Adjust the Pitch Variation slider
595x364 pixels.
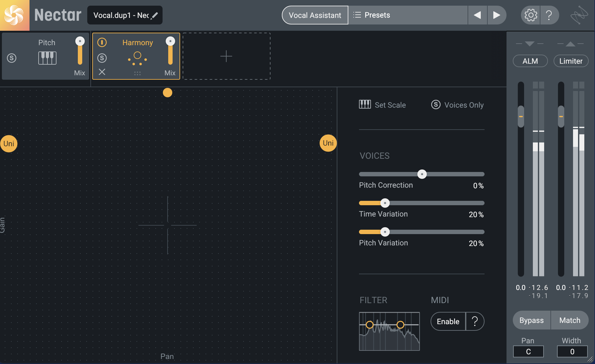coord(422,232)
